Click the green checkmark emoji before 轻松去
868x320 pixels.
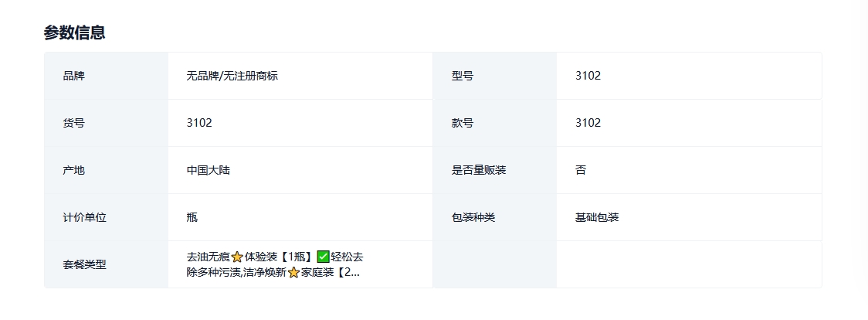click(x=323, y=257)
